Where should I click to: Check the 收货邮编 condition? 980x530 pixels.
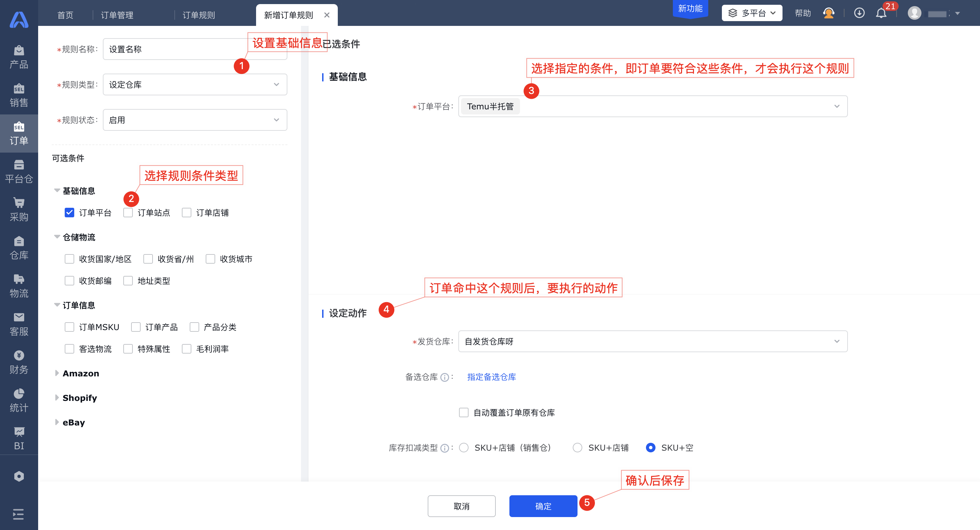pos(69,281)
